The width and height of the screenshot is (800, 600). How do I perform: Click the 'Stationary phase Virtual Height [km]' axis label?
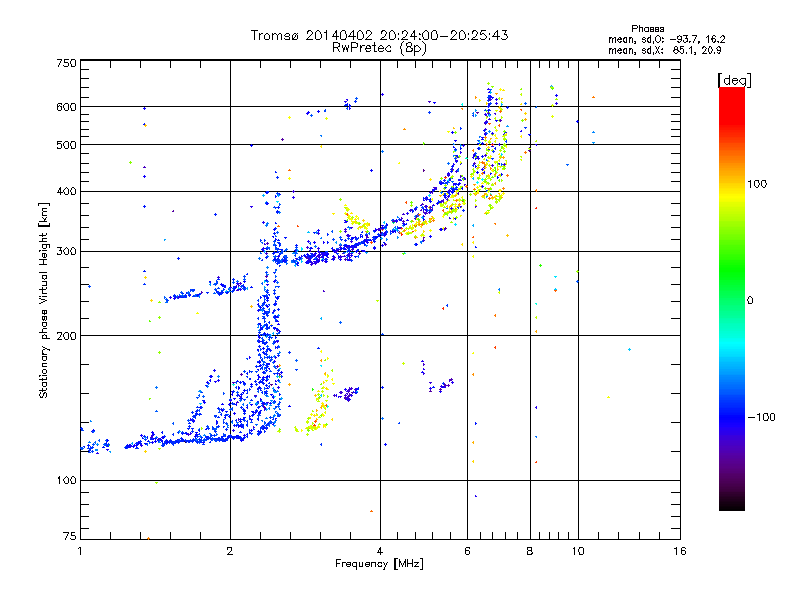click(x=43, y=301)
